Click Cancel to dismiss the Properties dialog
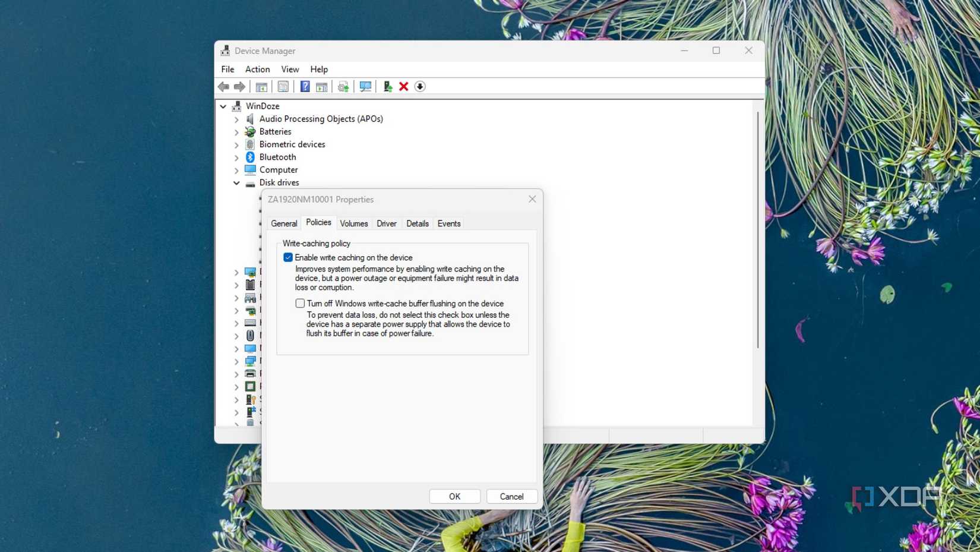 511,496
